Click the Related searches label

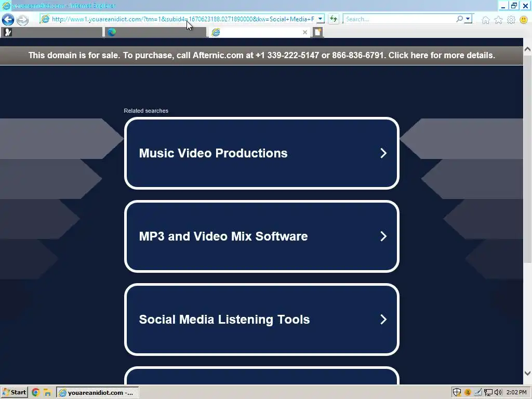pyautogui.click(x=146, y=111)
